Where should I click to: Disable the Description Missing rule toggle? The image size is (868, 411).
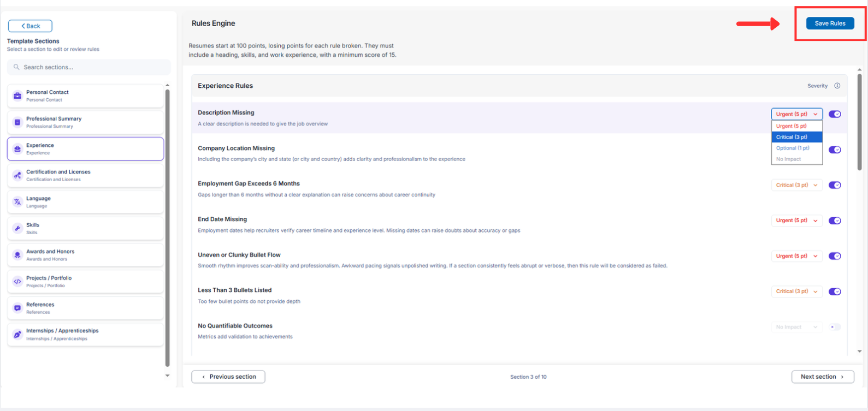(x=835, y=114)
